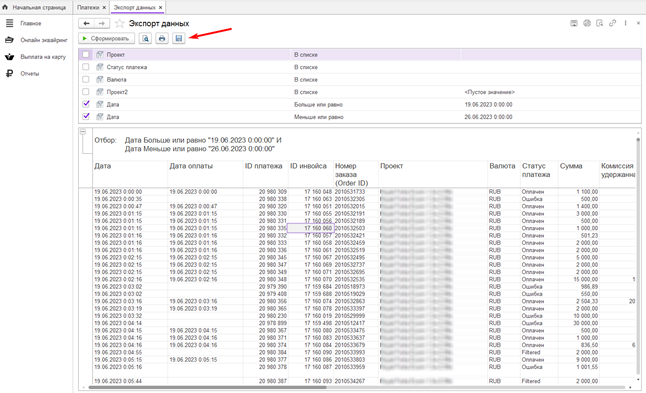The height and width of the screenshot is (393, 646).
Task: Click the Сформировать button
Action: [x=106, y=38]
